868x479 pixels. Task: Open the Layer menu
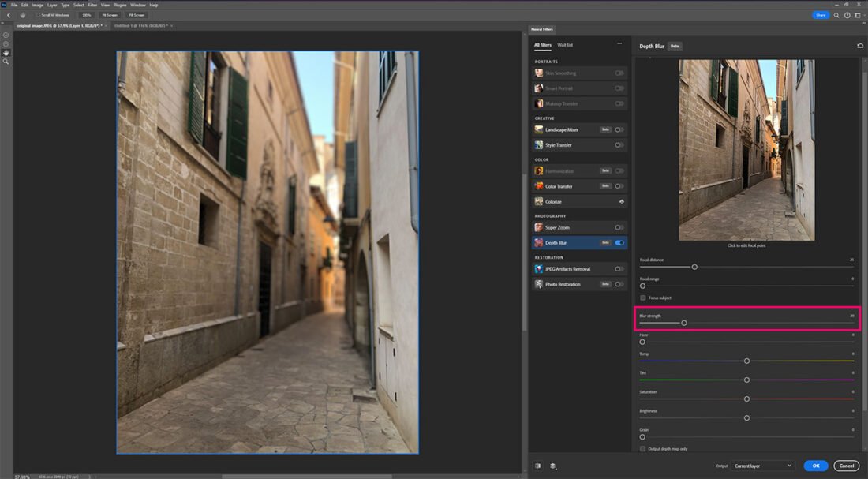[52, 5]
